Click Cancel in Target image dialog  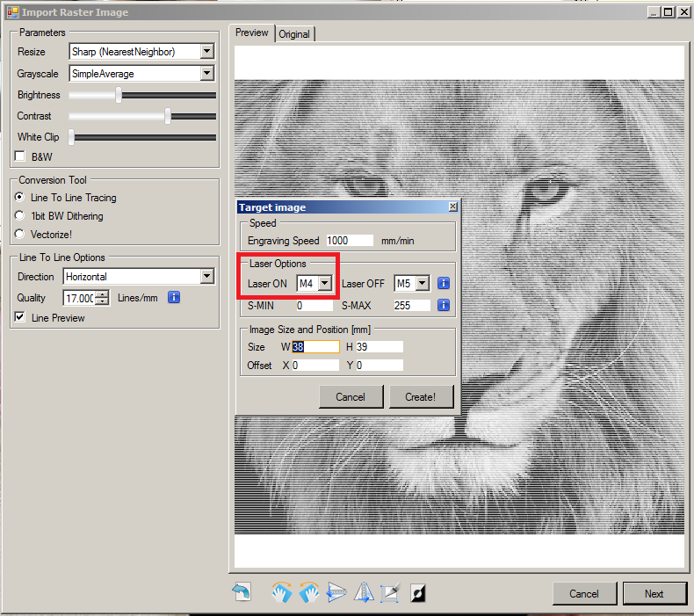click(351, 396)
